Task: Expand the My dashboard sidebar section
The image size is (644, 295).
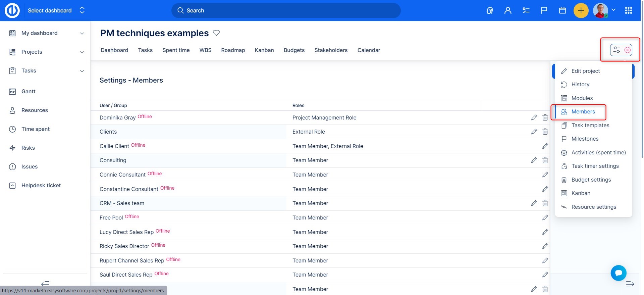Action: pos(82,33)
